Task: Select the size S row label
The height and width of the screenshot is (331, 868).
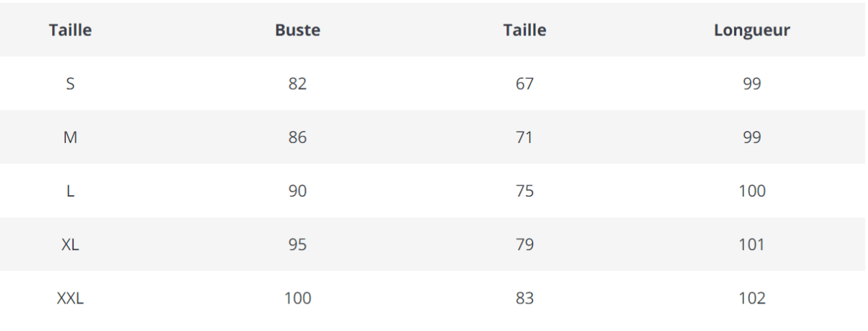Action: tap(70, 84)
